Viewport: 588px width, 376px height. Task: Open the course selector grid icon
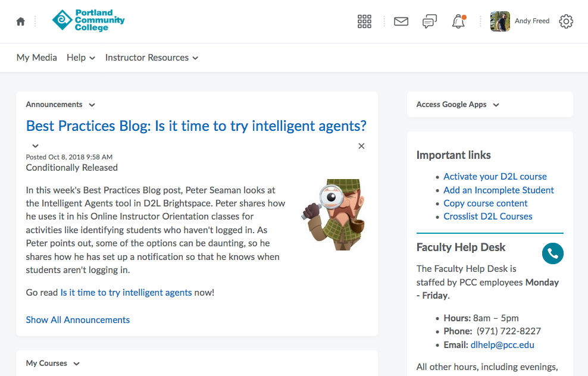364,21
